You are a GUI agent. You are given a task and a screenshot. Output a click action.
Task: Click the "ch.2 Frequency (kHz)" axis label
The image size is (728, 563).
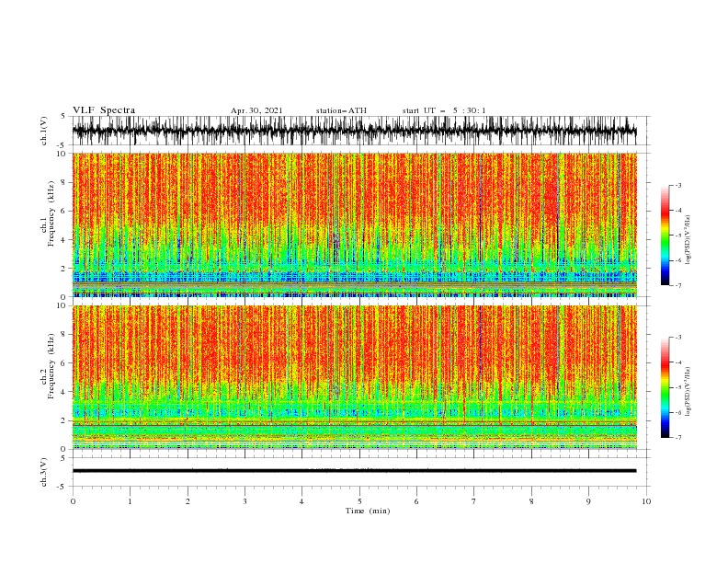tap(48, 365)
